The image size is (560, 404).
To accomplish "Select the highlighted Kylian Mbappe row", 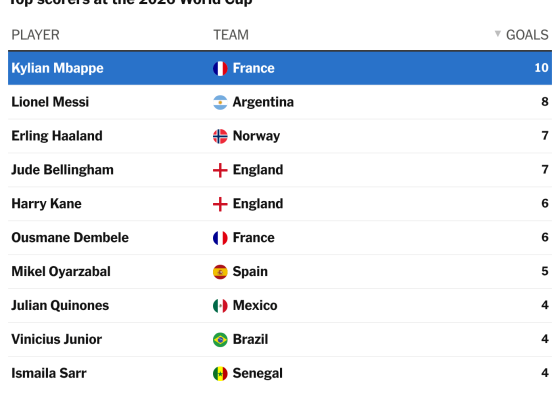I will [x=280, y=68].
